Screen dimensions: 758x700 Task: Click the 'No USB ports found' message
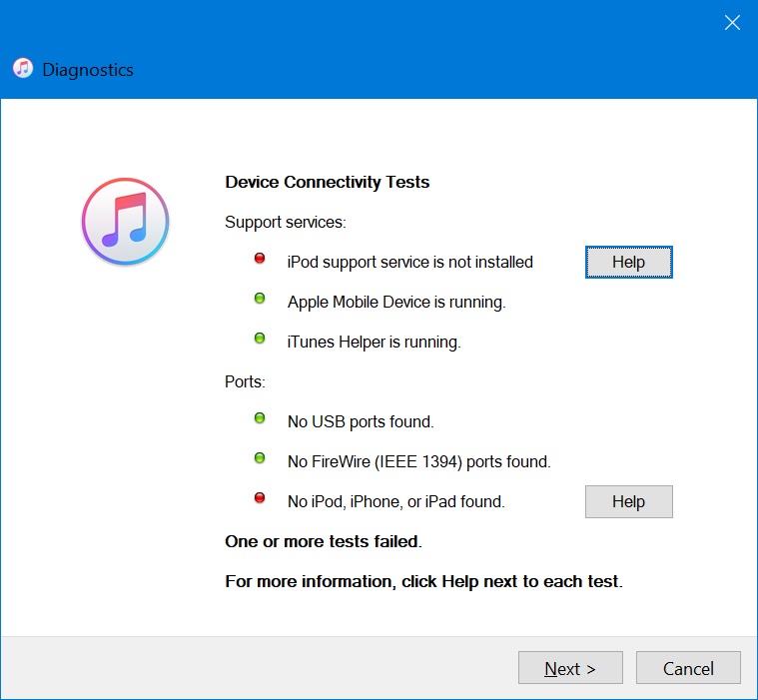coord(361,421)
